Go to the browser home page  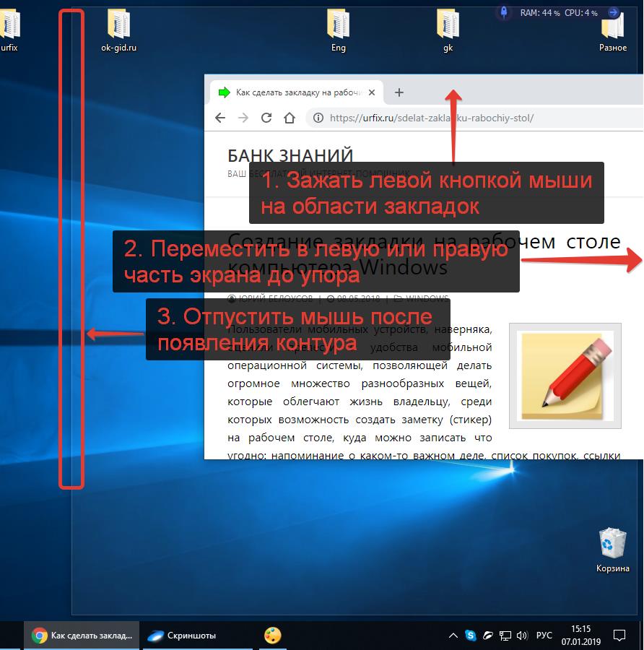(x=289, y=118)
